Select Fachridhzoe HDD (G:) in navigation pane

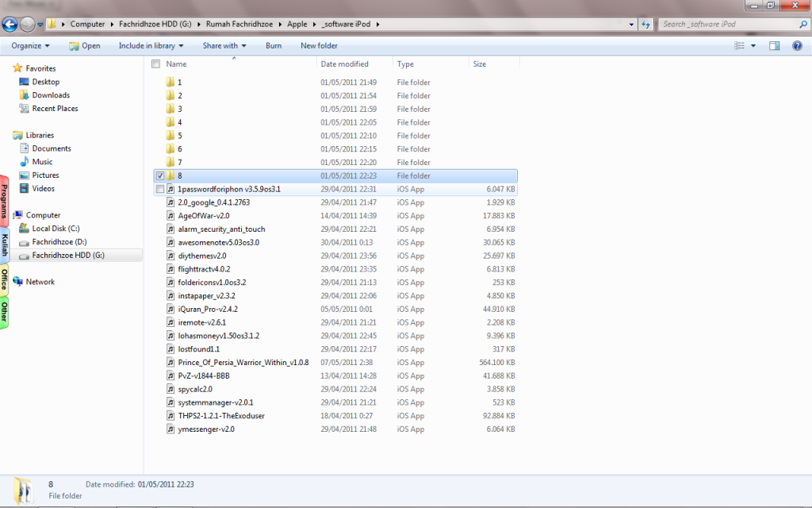pyautogui.click(x=68, y=255)
